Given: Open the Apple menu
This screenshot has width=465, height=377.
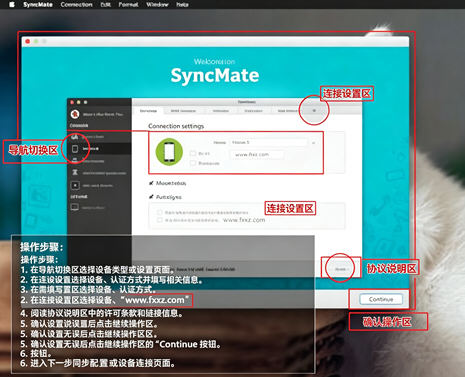Looking at the screenshot, I should coord(12,5).
